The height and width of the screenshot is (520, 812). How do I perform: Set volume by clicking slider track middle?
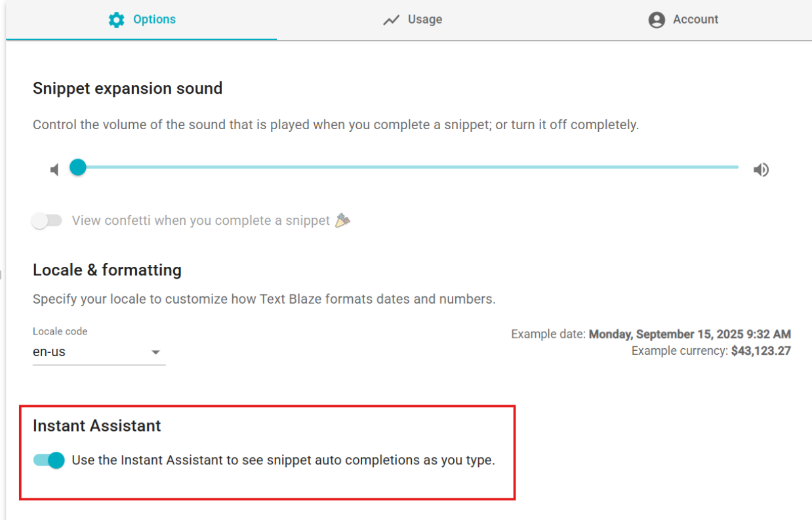pyautogui.click(x=408, y=167)
